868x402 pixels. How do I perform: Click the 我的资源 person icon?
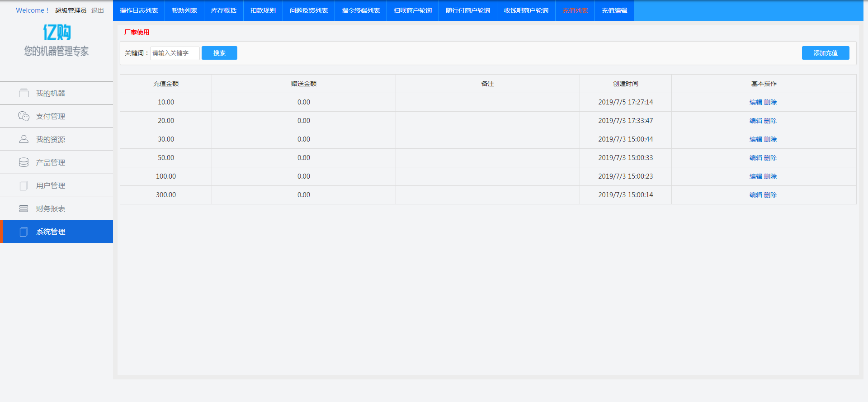(24, 139)
